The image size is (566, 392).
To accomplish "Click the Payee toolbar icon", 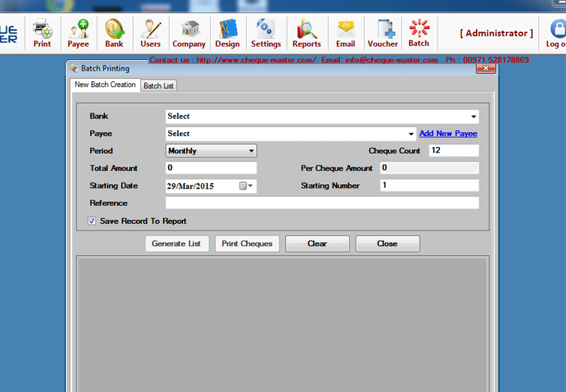I will (x=78, y=33).
